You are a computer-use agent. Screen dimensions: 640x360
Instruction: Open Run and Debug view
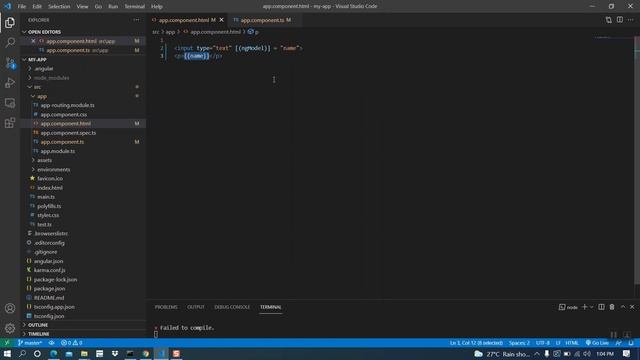[10, 83]
